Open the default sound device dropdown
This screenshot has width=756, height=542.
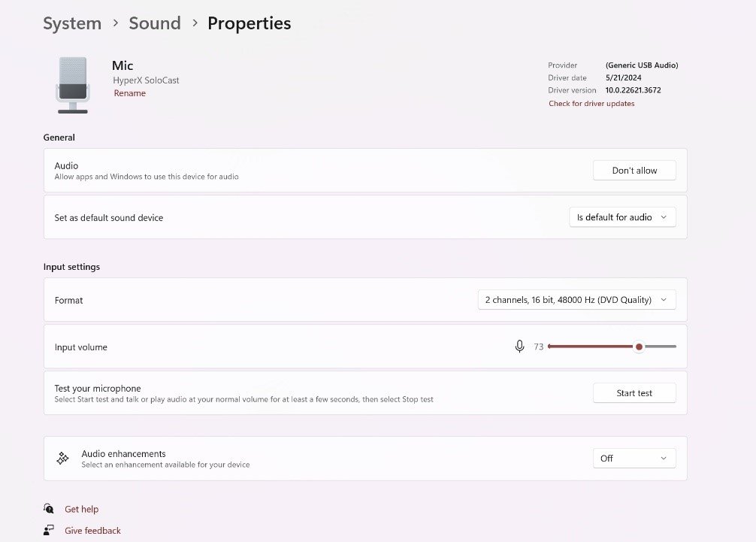[x=622, y=217]
